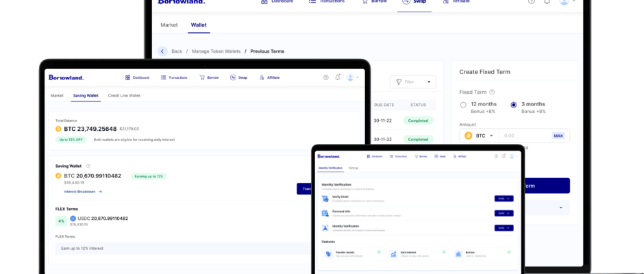Open Dashboard icon on left tablet screen

pyautogui.click(x=127, y=77)
